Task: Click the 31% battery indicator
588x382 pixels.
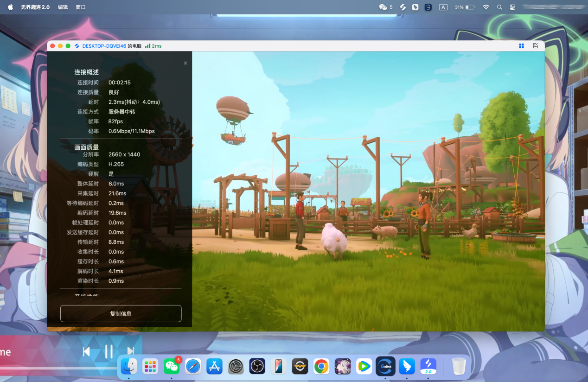Action: (x=465, y=7)
